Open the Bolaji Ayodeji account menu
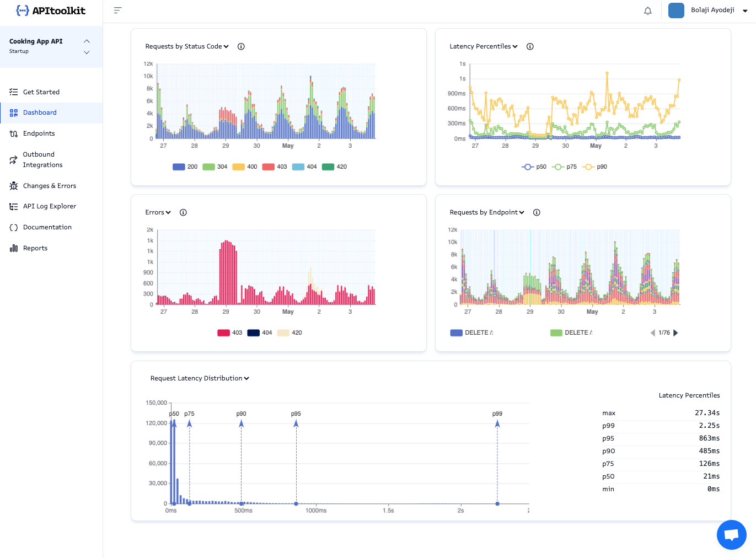Image resolution: width=756 pixels, height=558 pixels. [x=712, y=10]
